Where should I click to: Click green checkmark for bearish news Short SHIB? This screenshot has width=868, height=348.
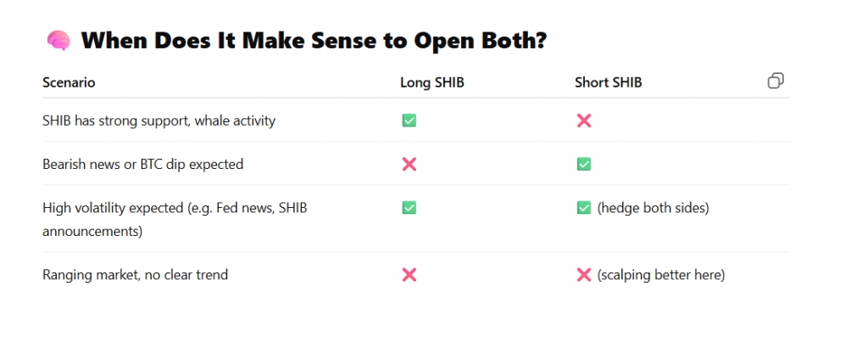[x=583, y=164]
